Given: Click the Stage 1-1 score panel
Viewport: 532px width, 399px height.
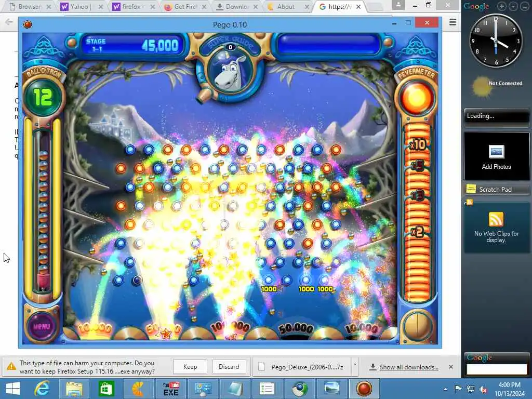Looking at the screenshot, I should pos(132,45).
